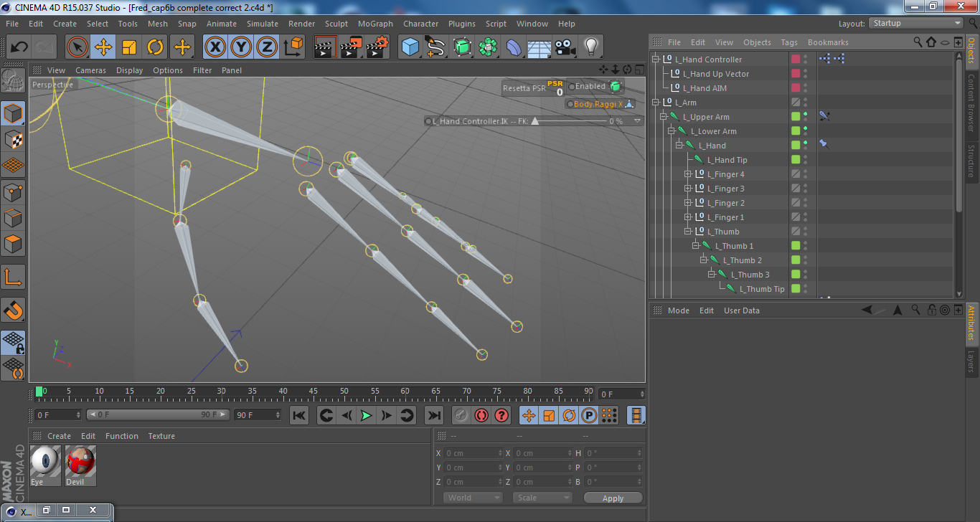Click the L_Hand Controller IK-FK slider
This screenshot has height=522, width=980.
pos(534,121)
